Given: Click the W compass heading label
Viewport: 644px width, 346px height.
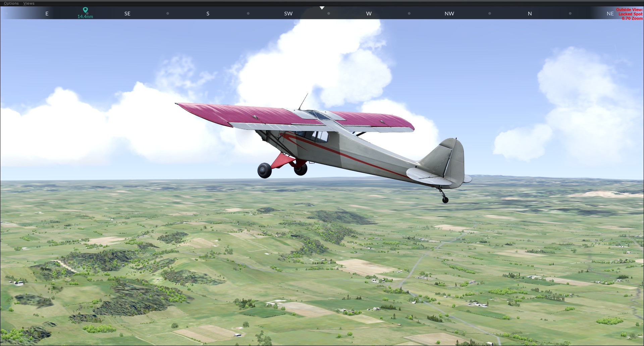Looking at the screenshot, I should 369,14.
